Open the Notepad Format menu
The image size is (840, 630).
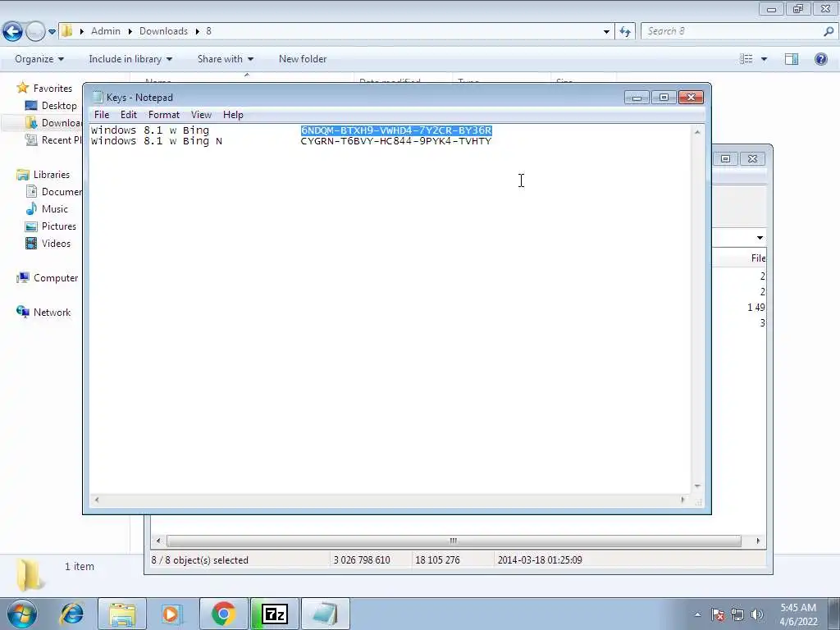pyautogui.click(x=164, y=115)
